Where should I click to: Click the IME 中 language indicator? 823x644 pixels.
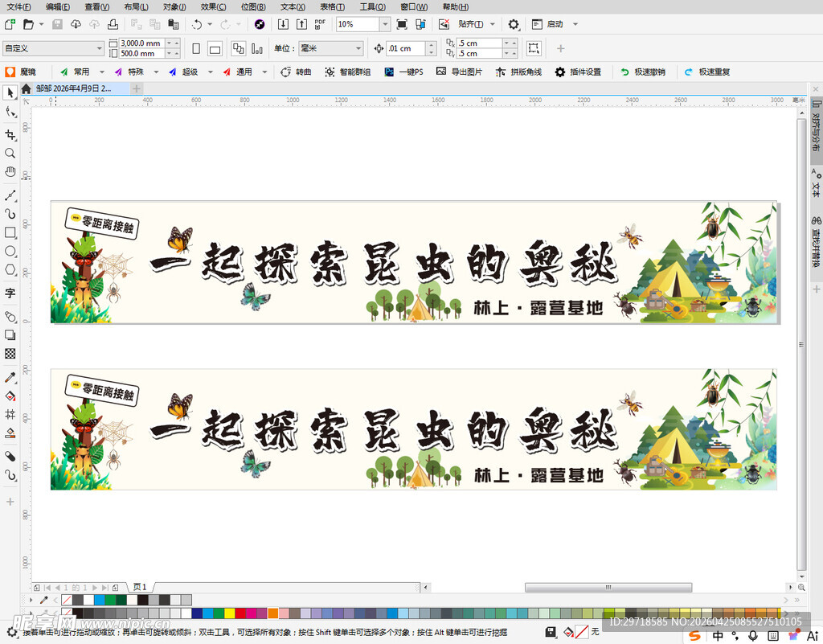(x=718, y=636)
